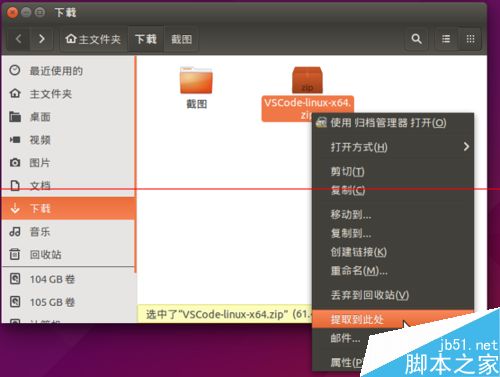500x377 pixels.
Task: Choose 剪切(T) in context menu
Action: (393, 171)
